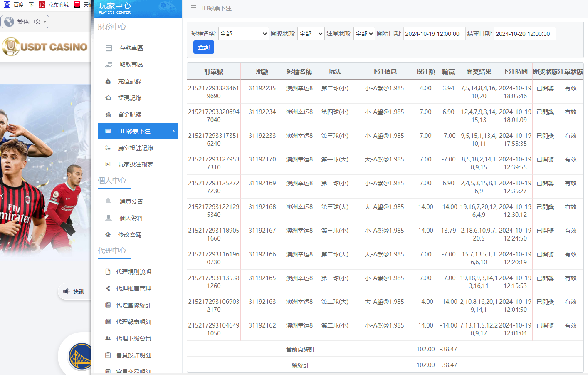
Task: Switch language via 繁体中文 selector
Action: pyautogui.click(x=25, y=22)
